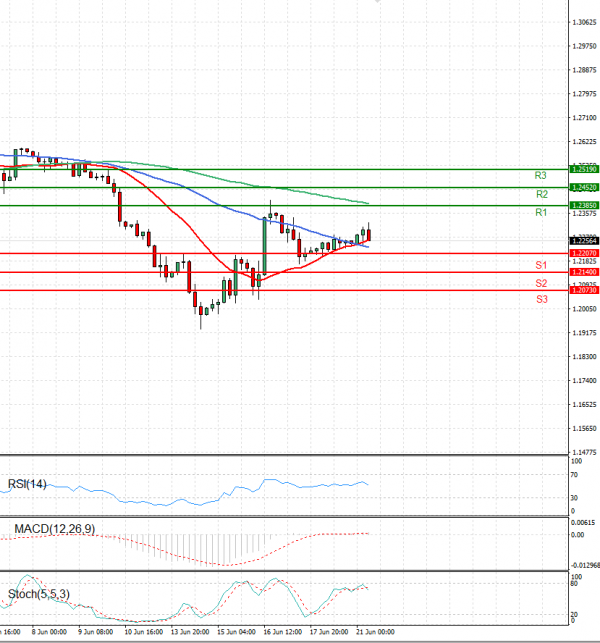Viewport: 600px width, 643px height.
Task: Select the 1.21400 red price tag
Action: tap(584, 272)
